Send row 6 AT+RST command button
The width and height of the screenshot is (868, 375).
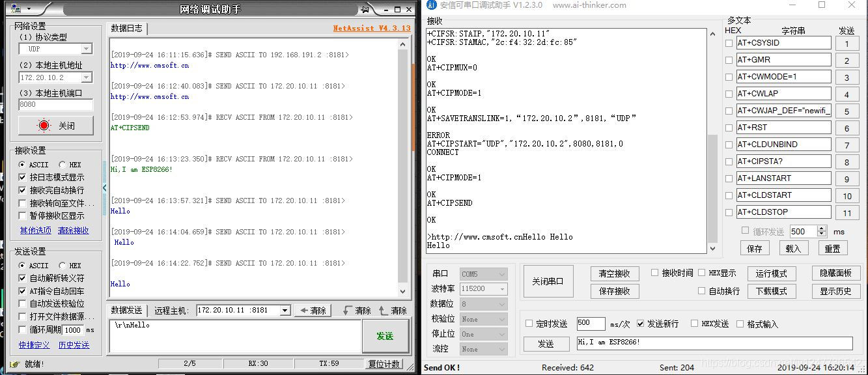click(847, 128)
